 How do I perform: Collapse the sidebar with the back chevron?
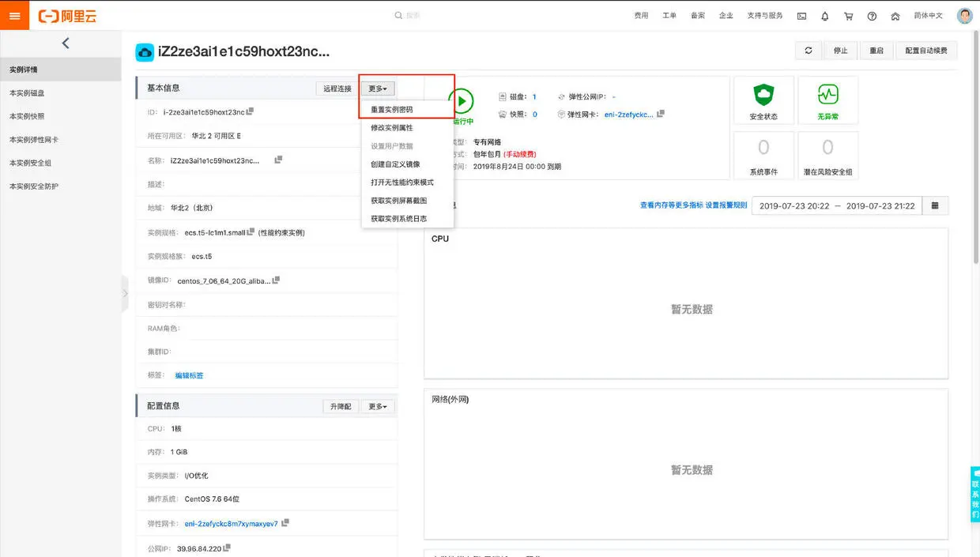point(65,43)
